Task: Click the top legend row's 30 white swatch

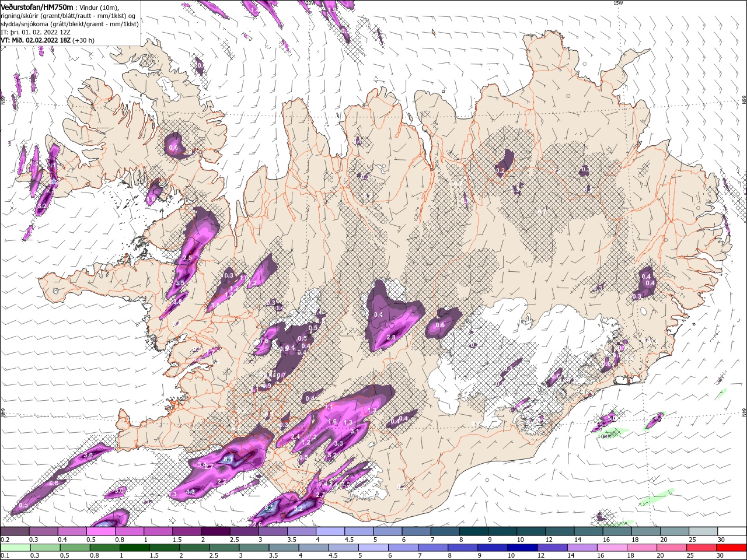Action: pyautogui.click(x=732, y=531)
